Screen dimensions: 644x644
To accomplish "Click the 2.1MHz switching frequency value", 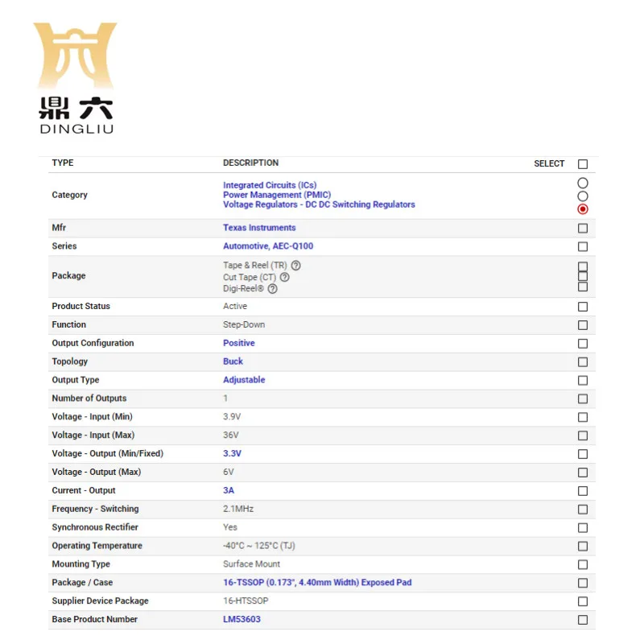I will (x=238, y=509).
